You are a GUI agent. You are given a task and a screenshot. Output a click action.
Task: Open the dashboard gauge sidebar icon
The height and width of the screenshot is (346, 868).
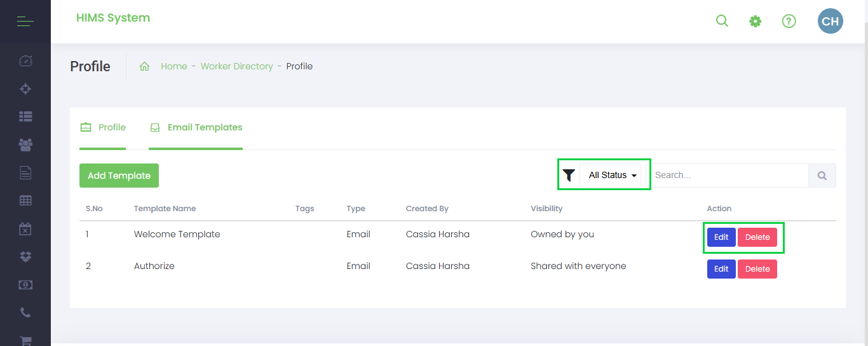tap(25, 61)
